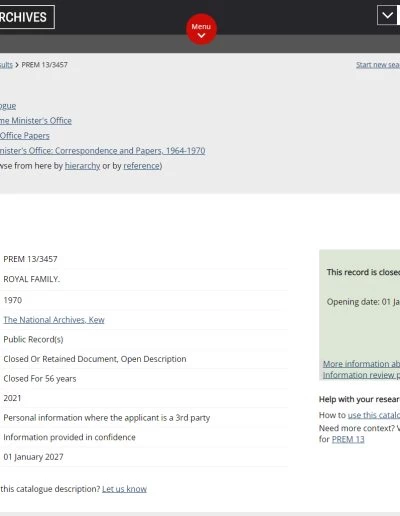Click the National Archives logo
The width and height of the screenshot is (400, 516).
pyautogui.click(x=27, y=17)
